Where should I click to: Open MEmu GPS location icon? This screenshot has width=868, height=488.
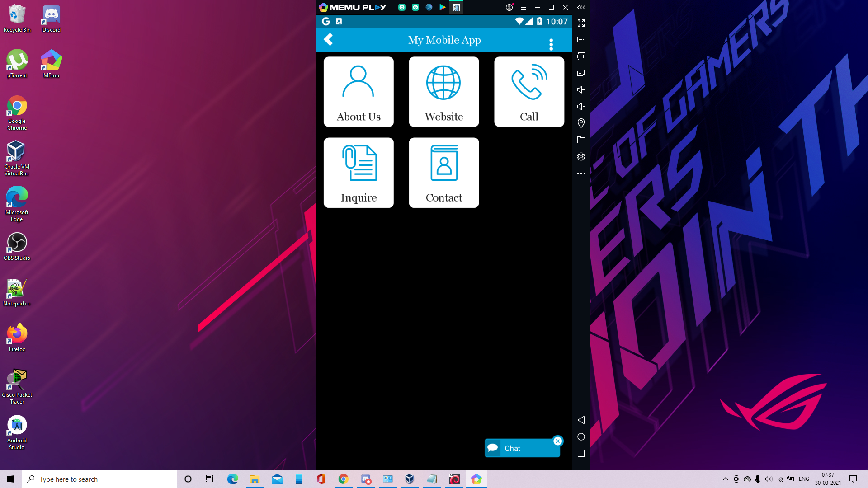click(x=581, y=123)
